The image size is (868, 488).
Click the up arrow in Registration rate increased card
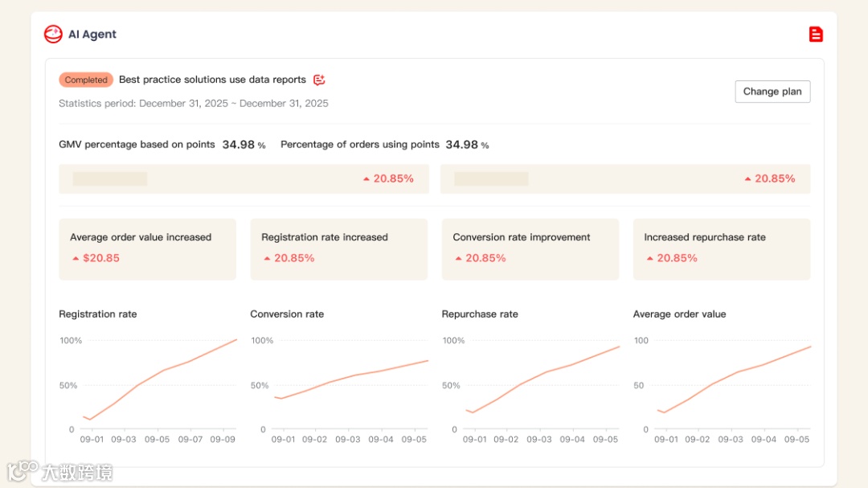267,259
